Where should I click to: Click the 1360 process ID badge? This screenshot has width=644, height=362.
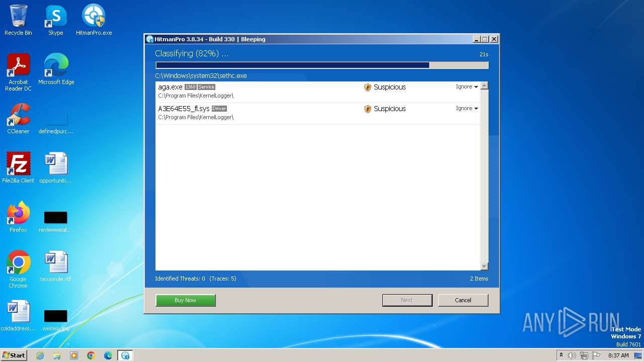click(x=191, y=87)
